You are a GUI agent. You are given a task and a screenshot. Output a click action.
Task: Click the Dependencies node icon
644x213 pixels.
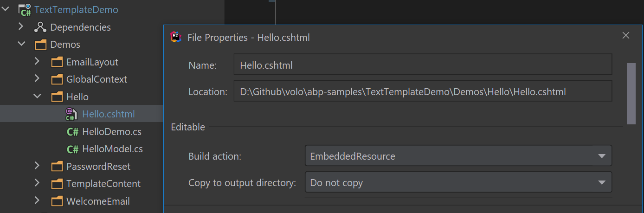tap(40, 27)
